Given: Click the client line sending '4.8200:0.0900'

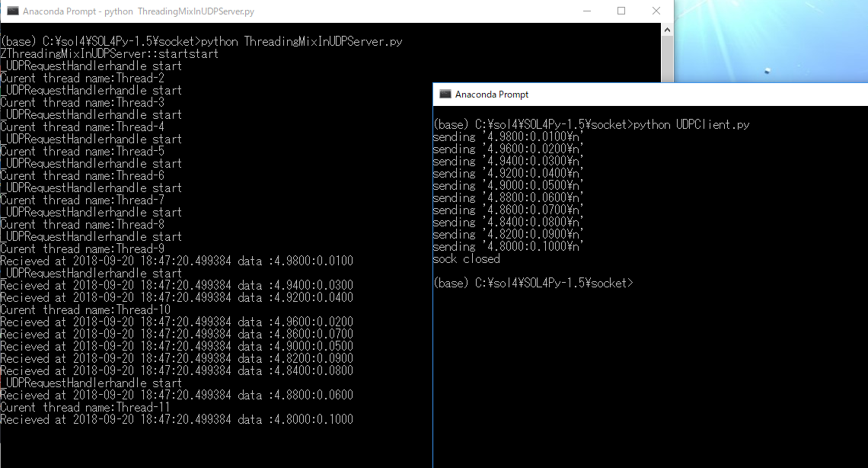Looking at the screenshot, I should pos(508,234).
